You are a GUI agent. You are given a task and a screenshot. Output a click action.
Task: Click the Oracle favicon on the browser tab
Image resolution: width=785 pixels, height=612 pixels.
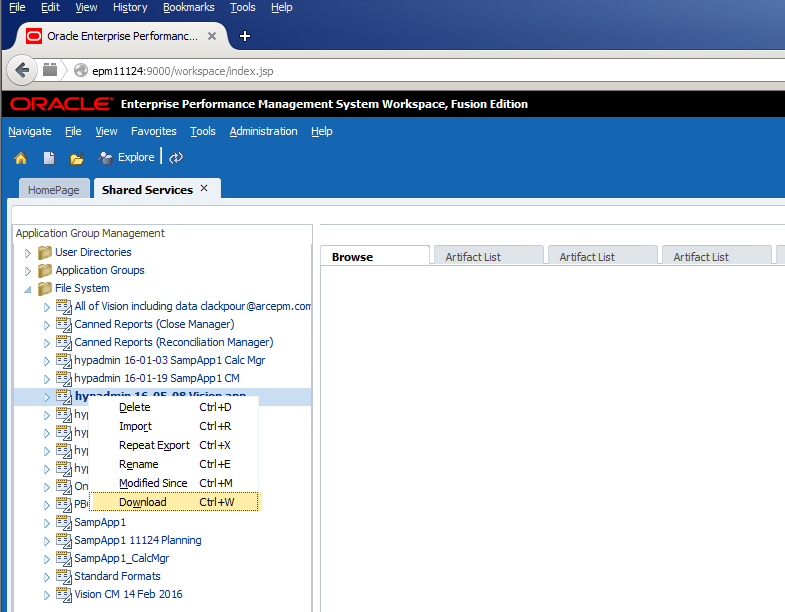(x=34, y=36)
